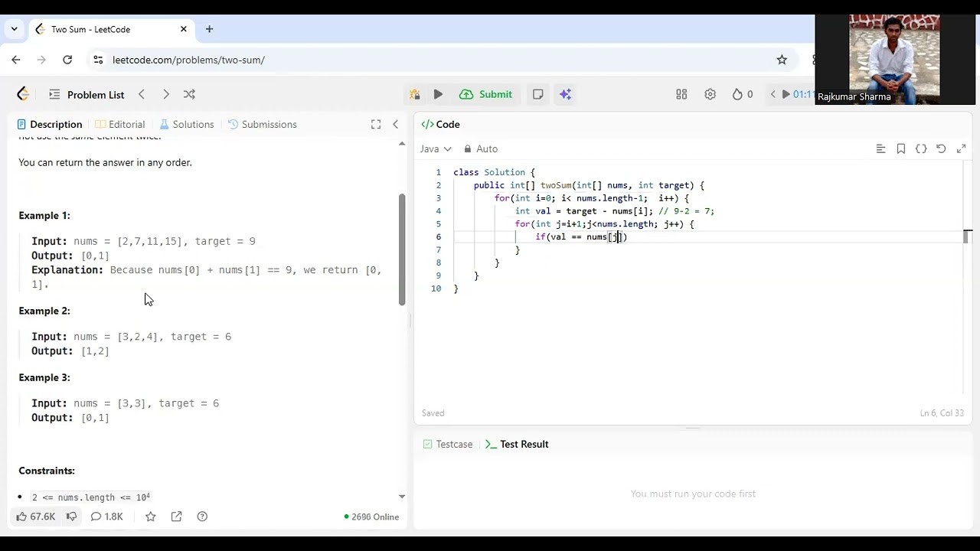Viewport: 980px width, 551px height.
Task: Toggle the Auto lock setting
Action: pos(481,148)
